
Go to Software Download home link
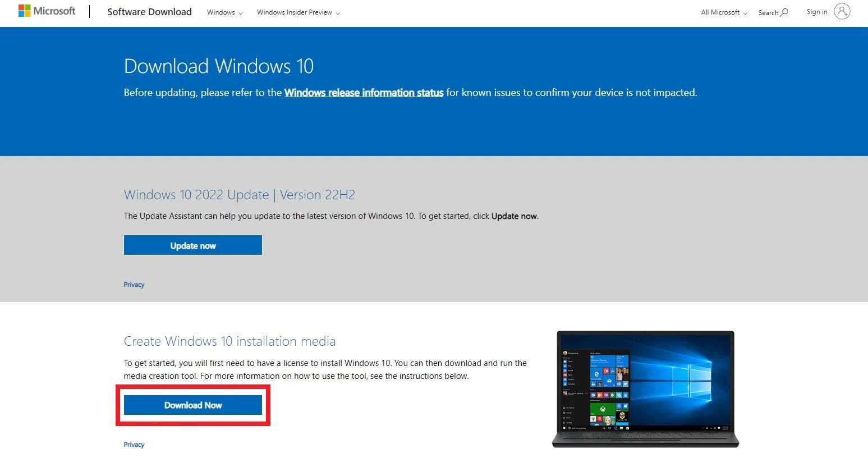(149, 12)
